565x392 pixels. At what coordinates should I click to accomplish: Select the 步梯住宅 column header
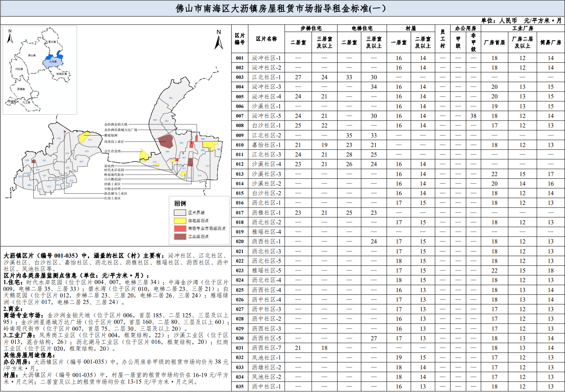pos(311,28)
